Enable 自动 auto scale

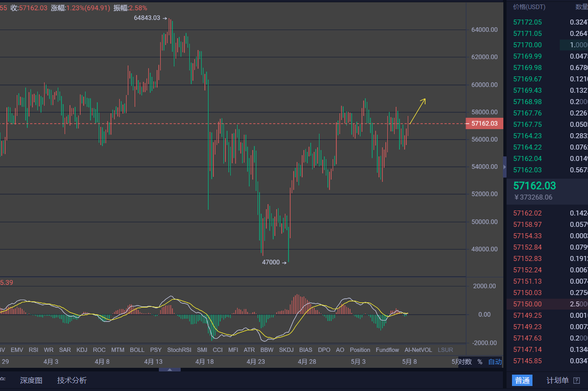495,362
